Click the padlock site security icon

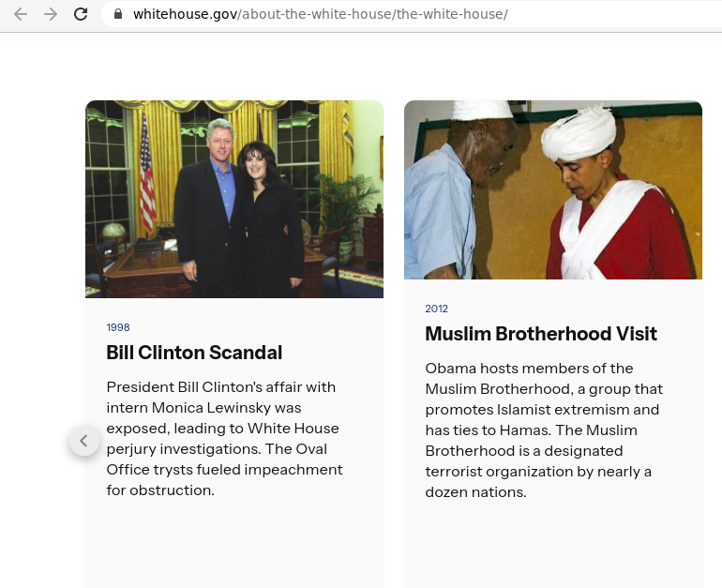(118, 14)
